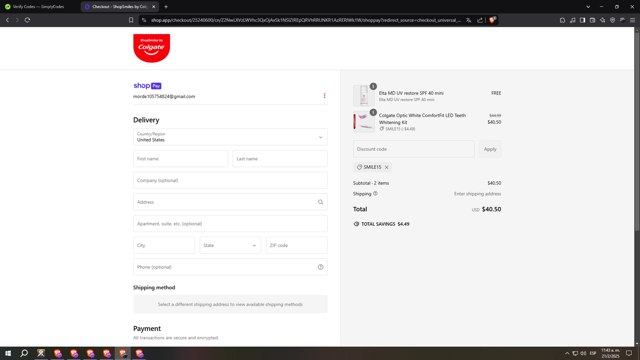The height and width of the screenshot is (360, 640).
Task: Open a new browser tab
Action: point(166,7)
